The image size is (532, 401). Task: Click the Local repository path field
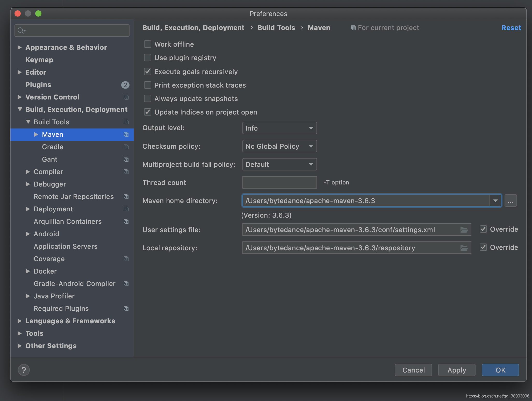357,248
